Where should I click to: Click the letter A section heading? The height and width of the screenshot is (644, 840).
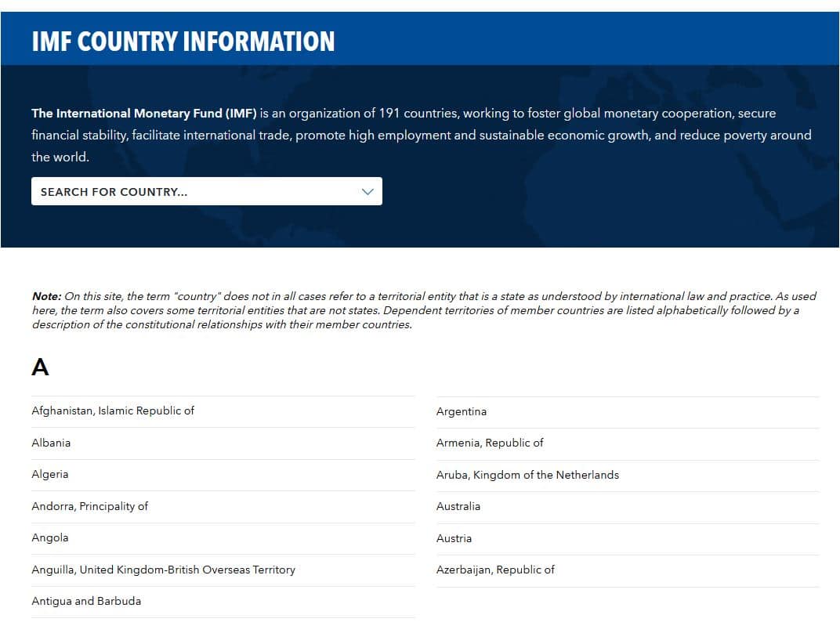click(40, 367)
